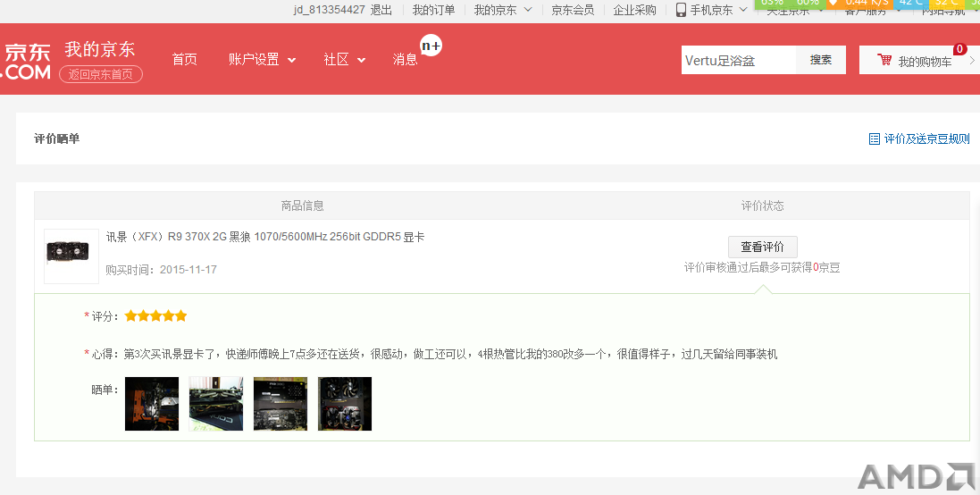Open the XFX R9 370X product title link
The image size is (980, 495).
265,237
